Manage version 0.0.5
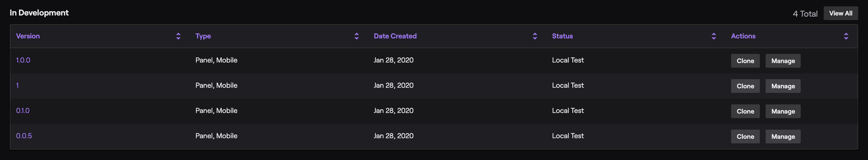This screenshot has width=868, height=160. (x=783, y=136)
